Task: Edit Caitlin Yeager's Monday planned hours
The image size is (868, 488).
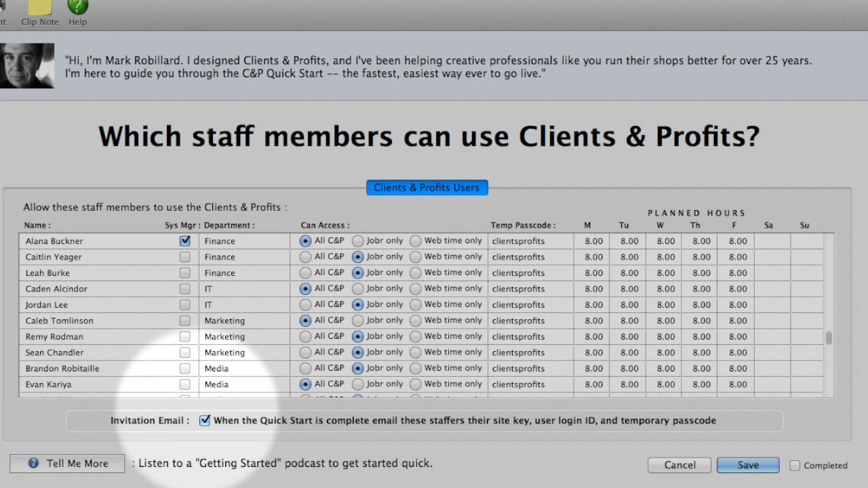Action: click(x=592, y=257)
